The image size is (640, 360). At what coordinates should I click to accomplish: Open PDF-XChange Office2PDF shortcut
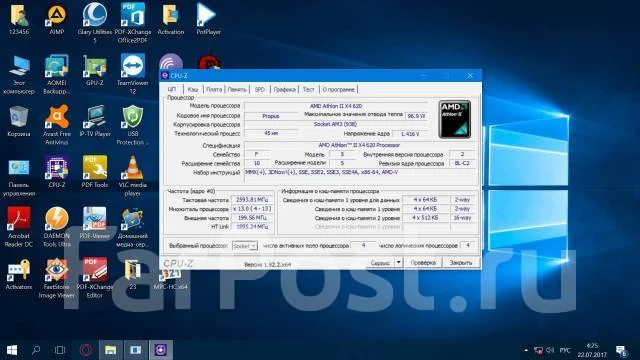pos(133,22)
